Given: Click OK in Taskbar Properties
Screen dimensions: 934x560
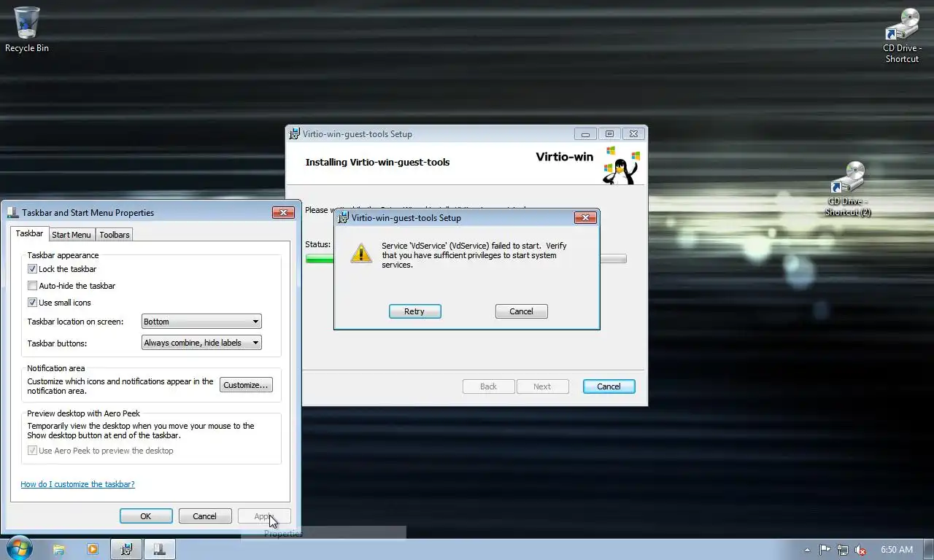Looking at the screenshot, I should (146, 516).
